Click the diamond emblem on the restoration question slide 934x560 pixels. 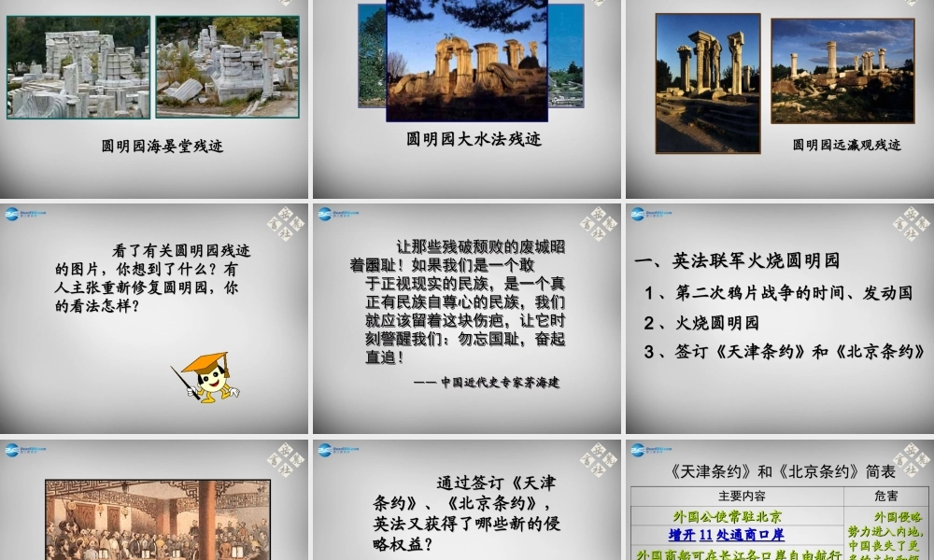tap(286, 224)
